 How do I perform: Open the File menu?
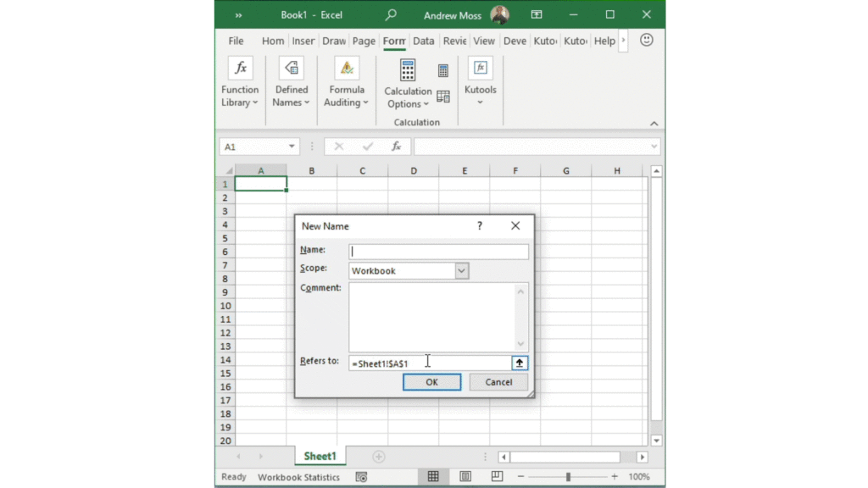tap(236, 41)
